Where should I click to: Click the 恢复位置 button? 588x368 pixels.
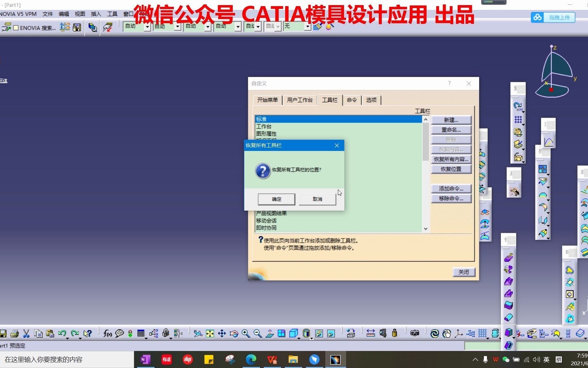click(451, 169)
